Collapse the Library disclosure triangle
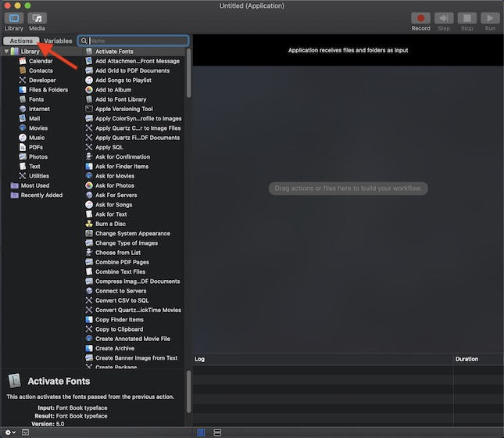The width and height of the screenshot is (504, 438). tap(6, 52)
